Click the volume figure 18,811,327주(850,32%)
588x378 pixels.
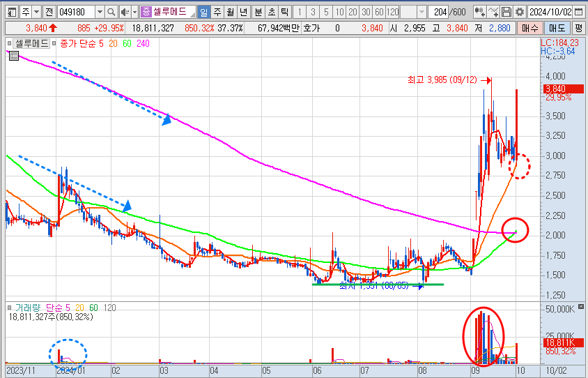pos(51,317)
